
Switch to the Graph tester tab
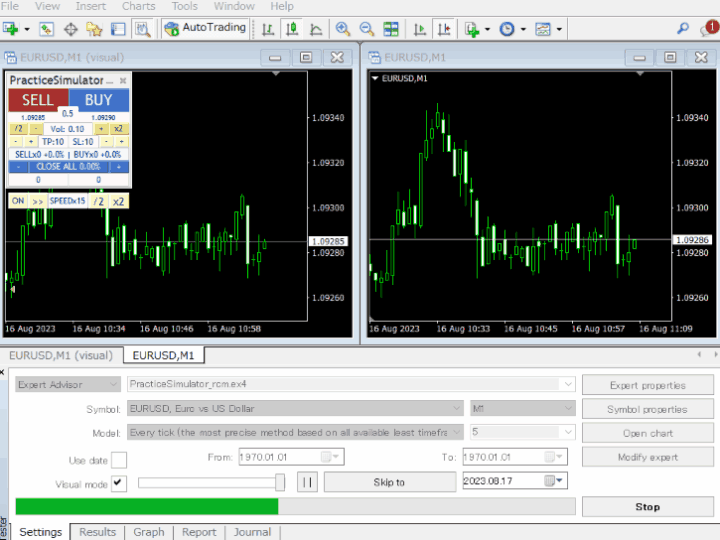click(x=149, y=532)
